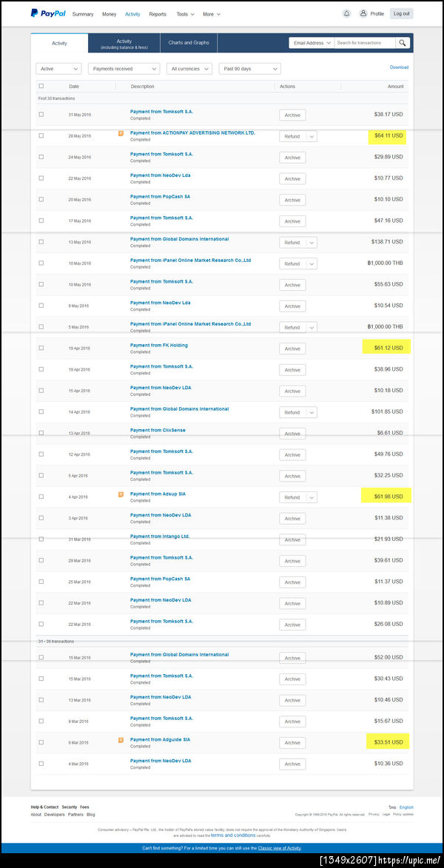Check the Adguide SIA row checkbox

41,742
